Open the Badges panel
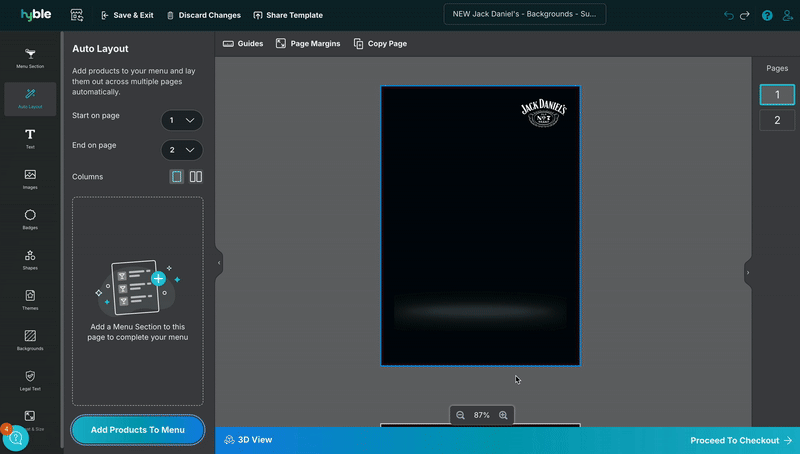 pos(30,219)
